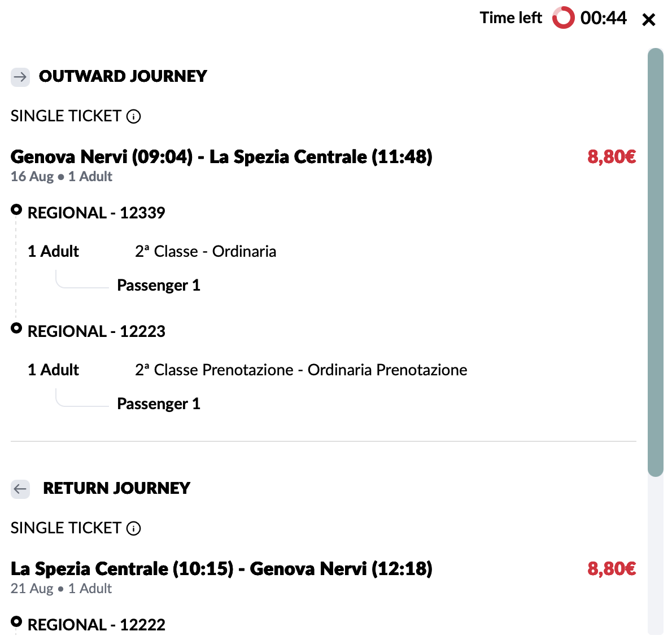Image resolution: width=672 pixels, height=640 pixels.
Task: Click the vertical scrollbar thumb
Action: point(655,262)
